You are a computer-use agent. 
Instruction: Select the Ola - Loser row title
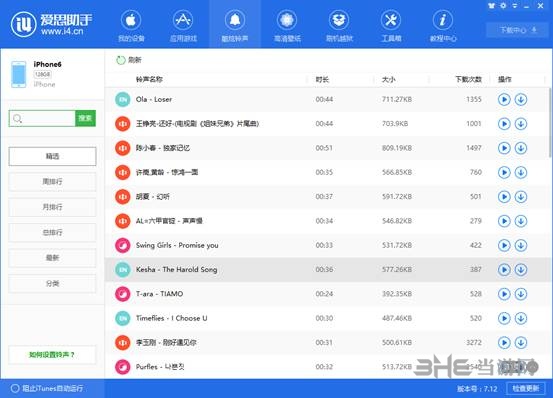(154, 99)
